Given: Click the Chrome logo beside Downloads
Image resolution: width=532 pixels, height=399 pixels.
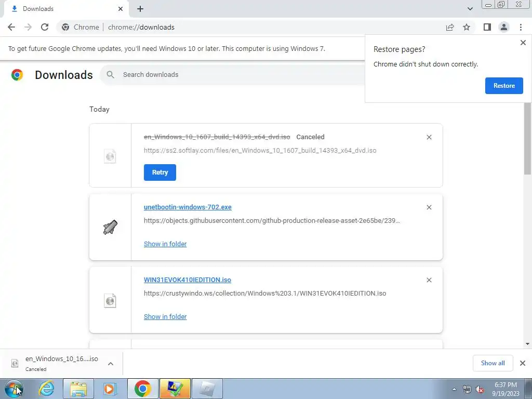Looking at the screenshot, I should pos(17,75).
